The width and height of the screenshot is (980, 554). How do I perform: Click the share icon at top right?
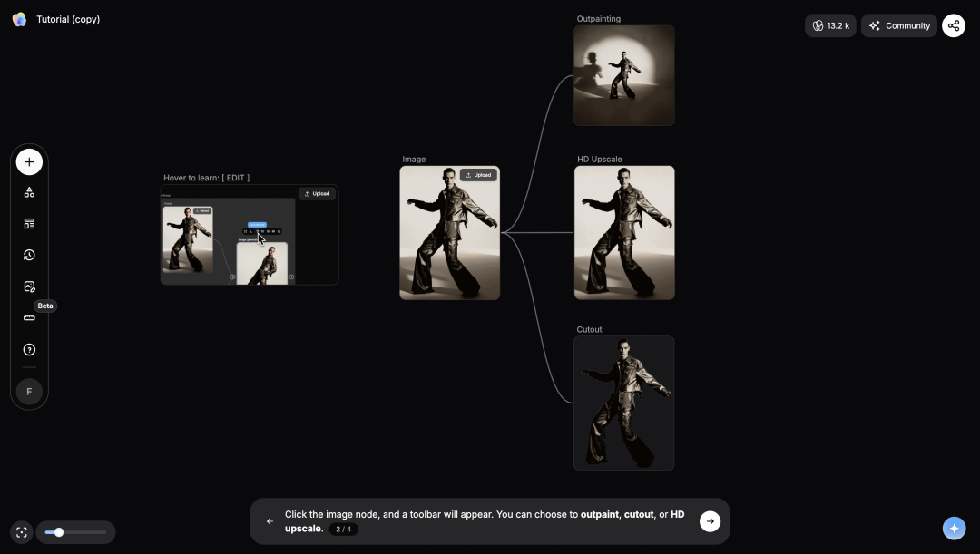(953, 25)
